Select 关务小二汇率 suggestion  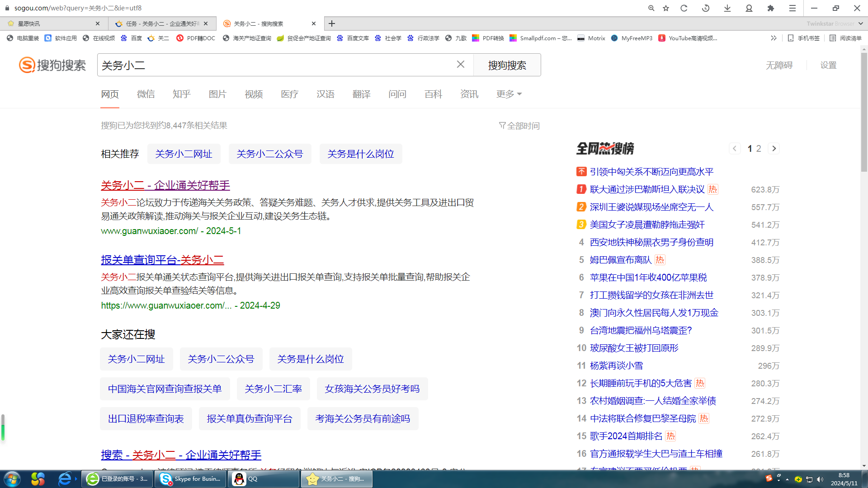pos(274,389)
